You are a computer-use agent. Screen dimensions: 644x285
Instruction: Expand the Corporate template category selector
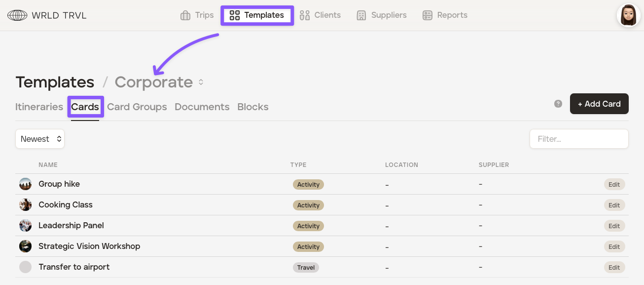[201, 82]
